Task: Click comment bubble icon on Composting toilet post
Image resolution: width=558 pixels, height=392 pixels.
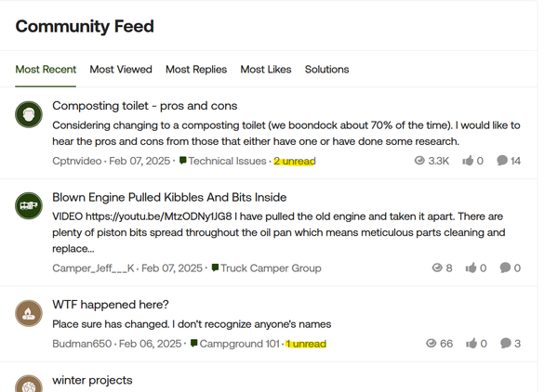Action: [502, 161]
